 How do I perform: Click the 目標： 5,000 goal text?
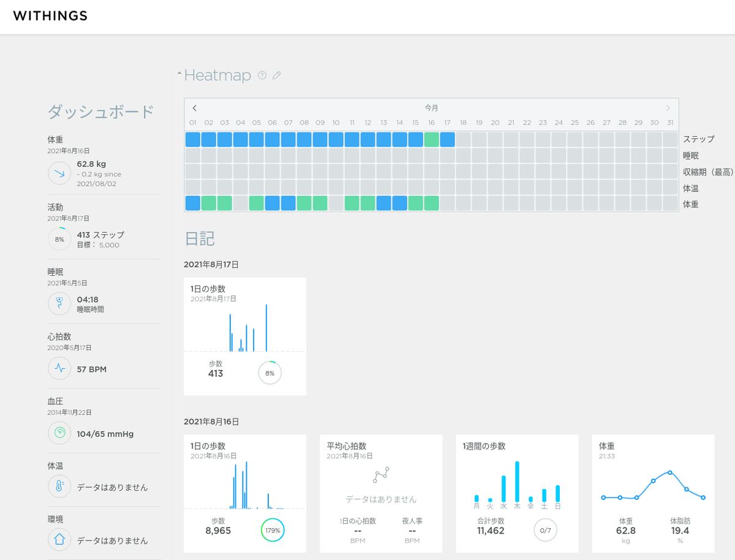click(98, 245)
